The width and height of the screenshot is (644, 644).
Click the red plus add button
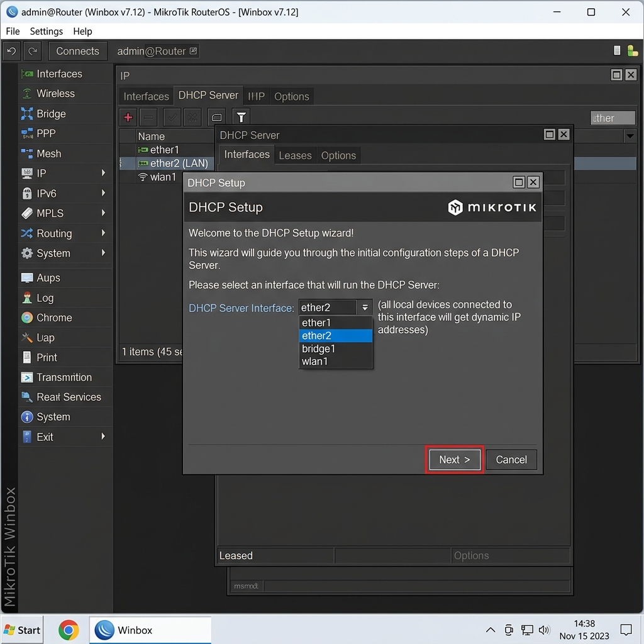[x=128, y=118]
